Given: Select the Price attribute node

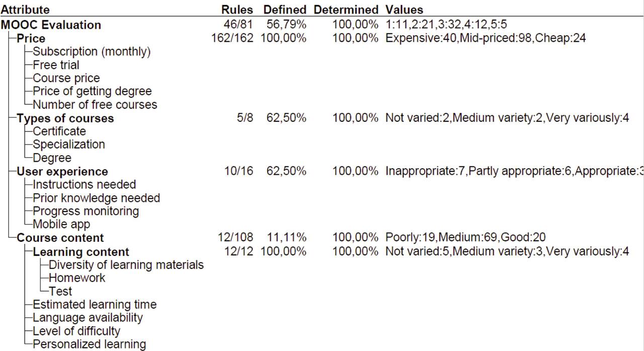Looking at the screenshot, I should [31, 38].
